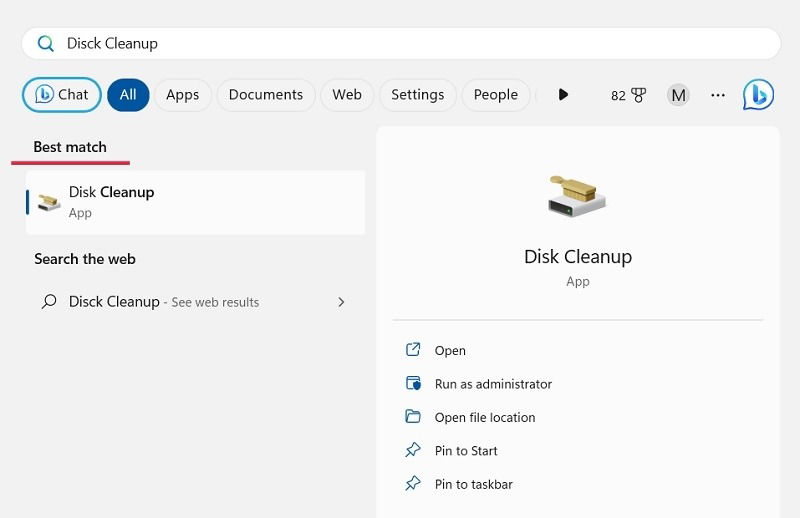The image size is (800, 518).
Task: Click the search magnifier icon in search box
Action: pos(45,43)
